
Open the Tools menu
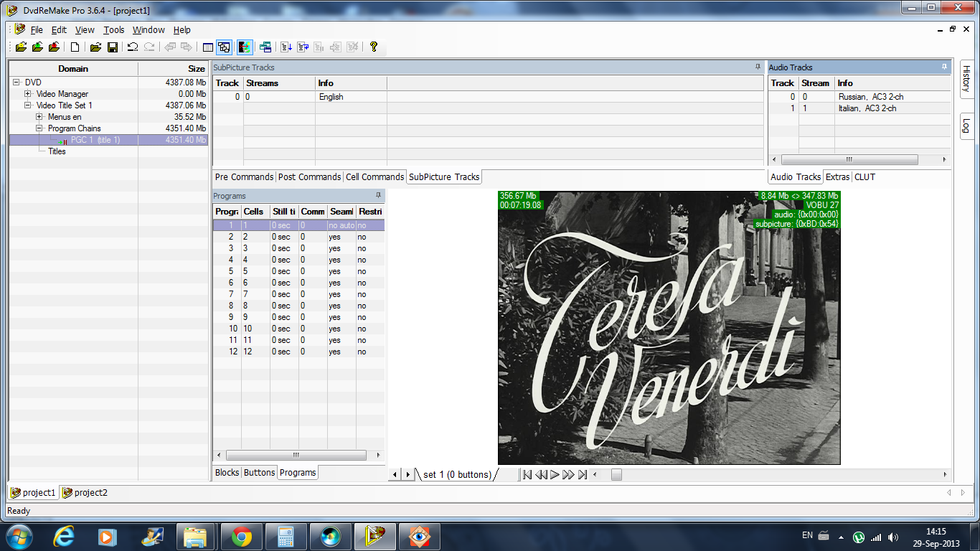113,30
